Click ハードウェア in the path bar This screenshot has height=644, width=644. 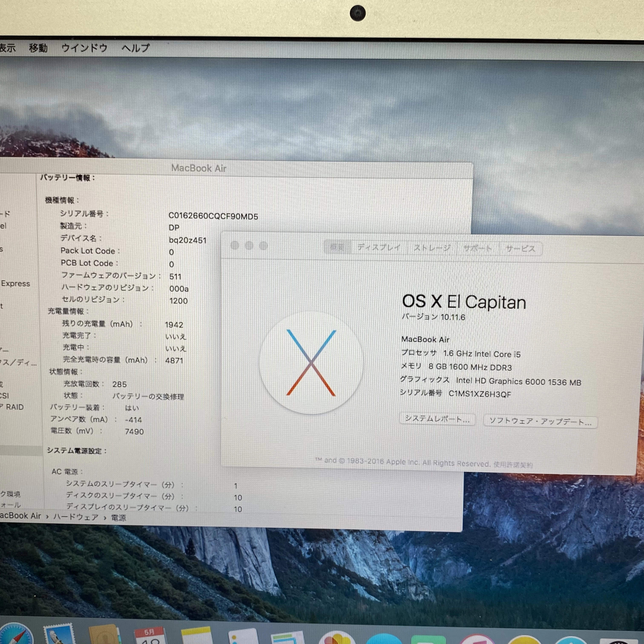(x=76, y=517)
